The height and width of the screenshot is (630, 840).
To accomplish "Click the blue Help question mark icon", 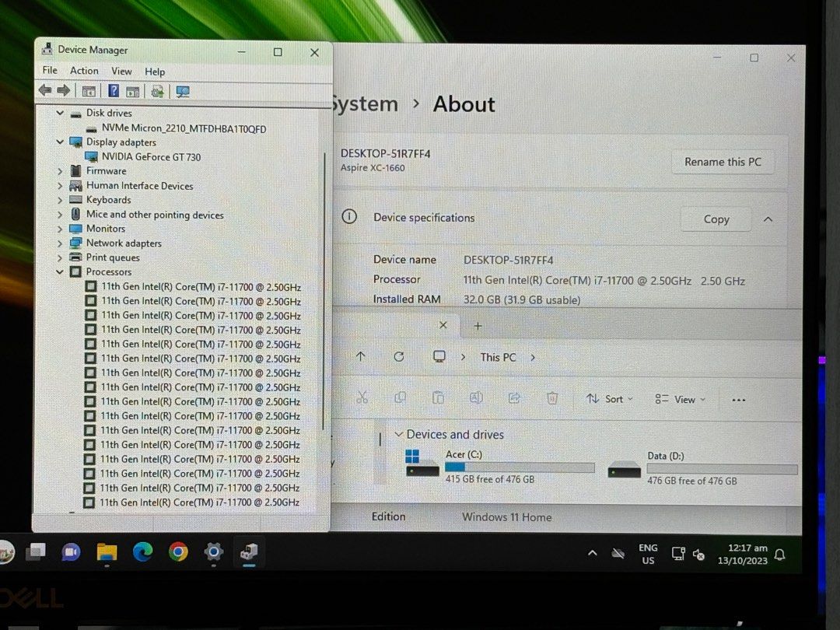I will (114, 91).
